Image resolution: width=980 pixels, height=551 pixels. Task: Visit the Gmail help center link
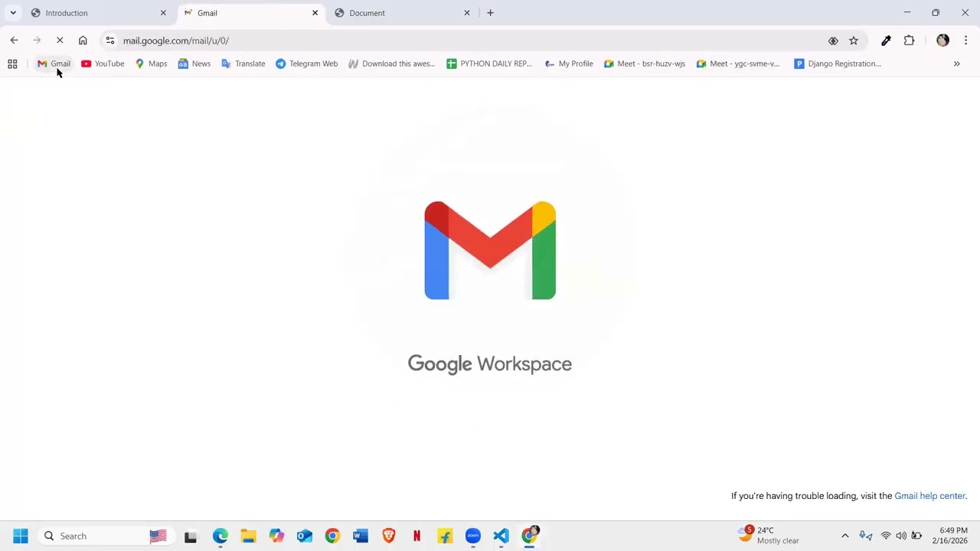[929, 496]
